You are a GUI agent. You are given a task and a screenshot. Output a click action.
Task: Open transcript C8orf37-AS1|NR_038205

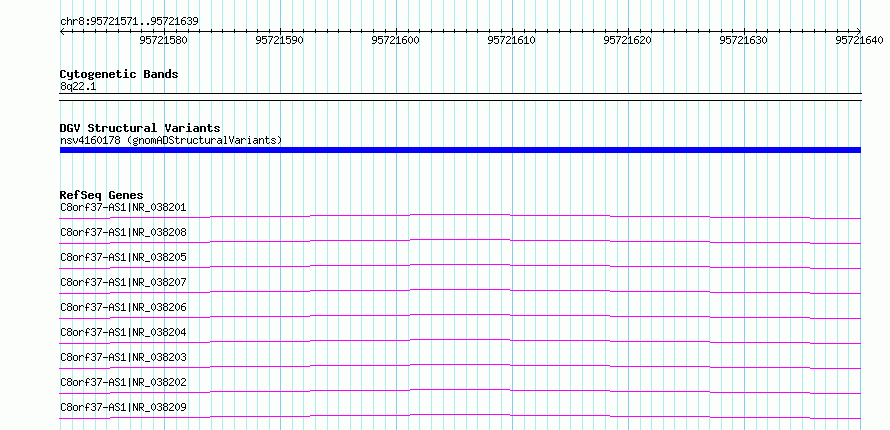[x=123, y=258]
